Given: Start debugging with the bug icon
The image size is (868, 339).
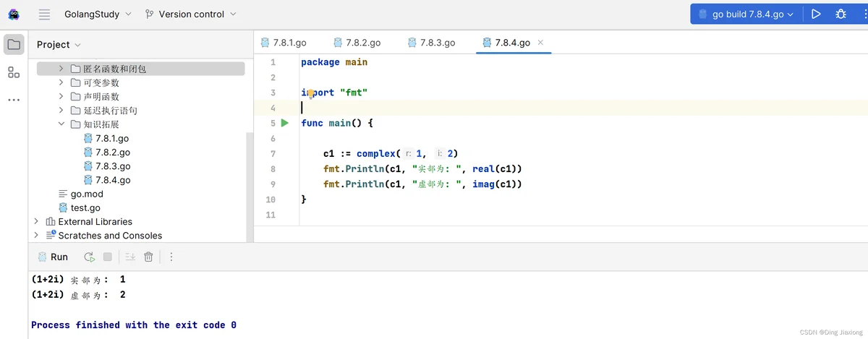Looking at the screenshot, I should coord(841,14).
